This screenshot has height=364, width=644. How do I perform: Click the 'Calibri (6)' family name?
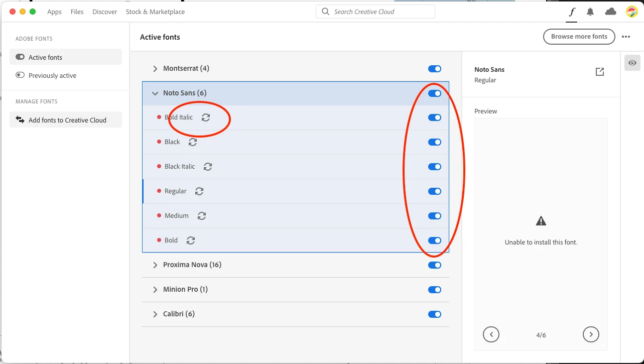click(x=179, y=314)
